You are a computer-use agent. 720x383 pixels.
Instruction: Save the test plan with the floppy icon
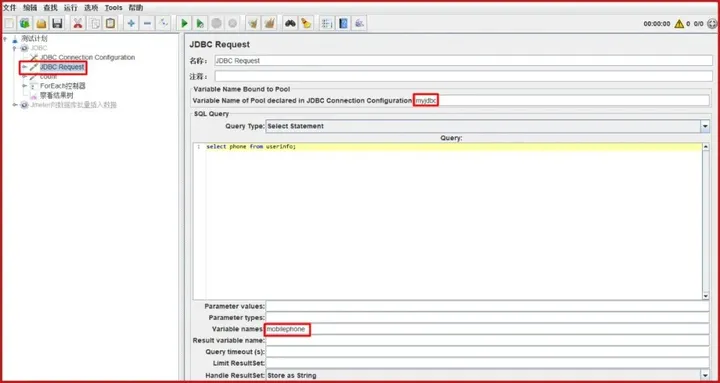click(57, 23)
